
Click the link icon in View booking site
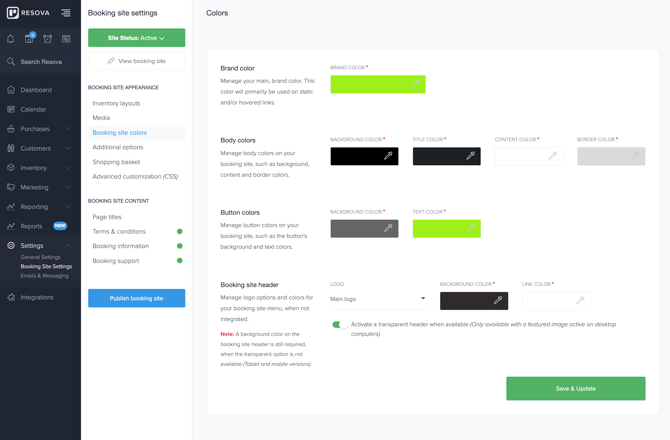(x=111, y=61)
